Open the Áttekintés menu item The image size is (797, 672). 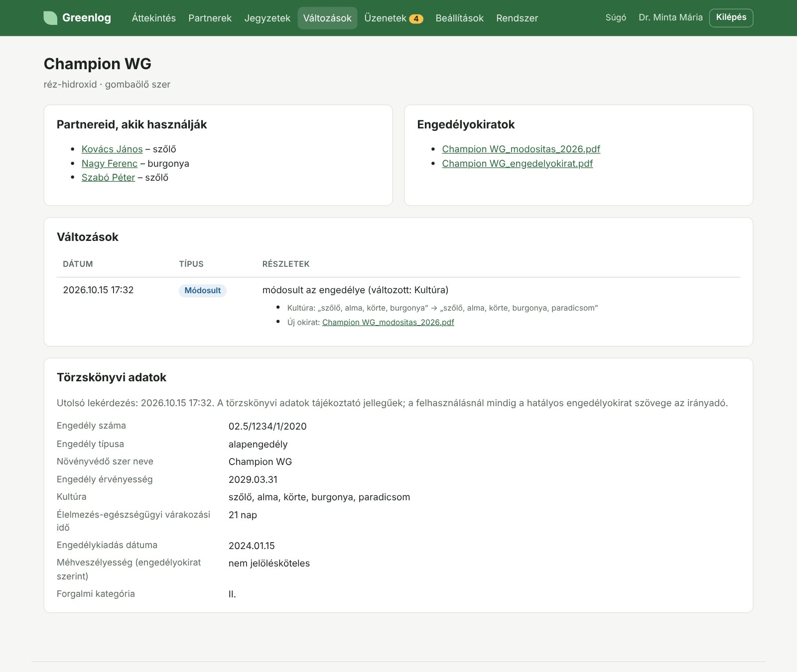[153, 18]
